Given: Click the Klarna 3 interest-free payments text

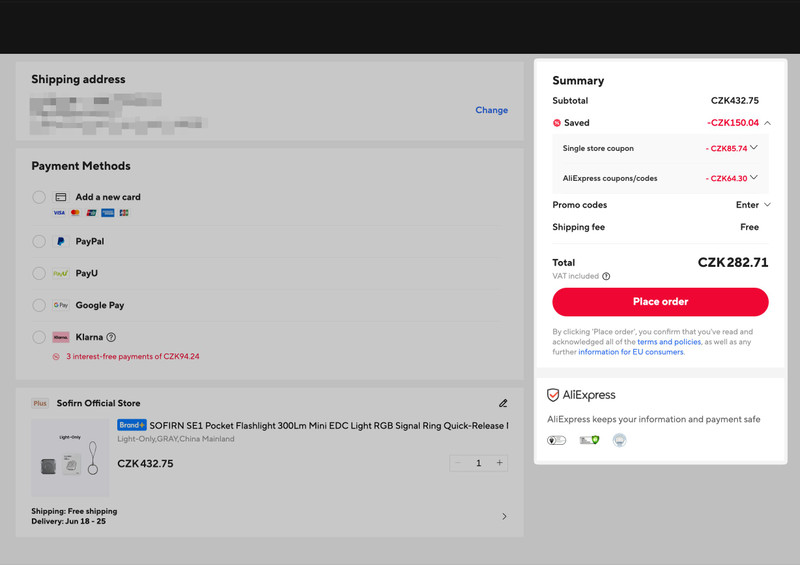Looking at the screenshot, I should [133, 357].
